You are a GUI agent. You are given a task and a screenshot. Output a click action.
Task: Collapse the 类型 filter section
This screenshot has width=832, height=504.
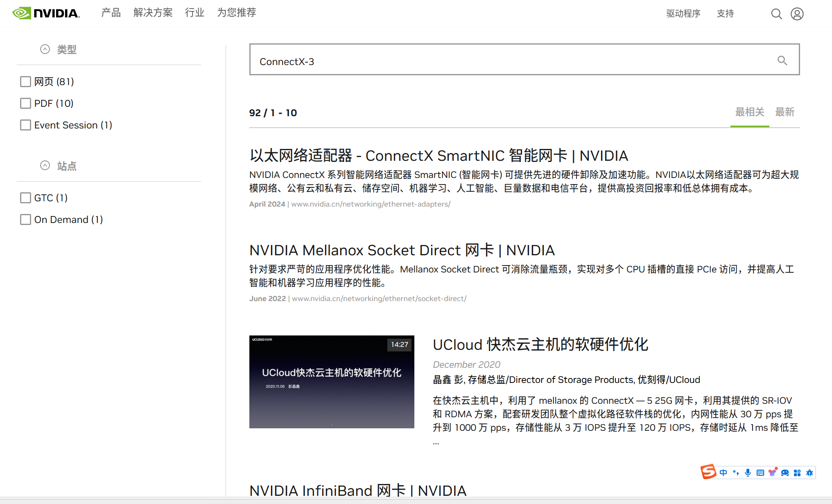(45, 49)
